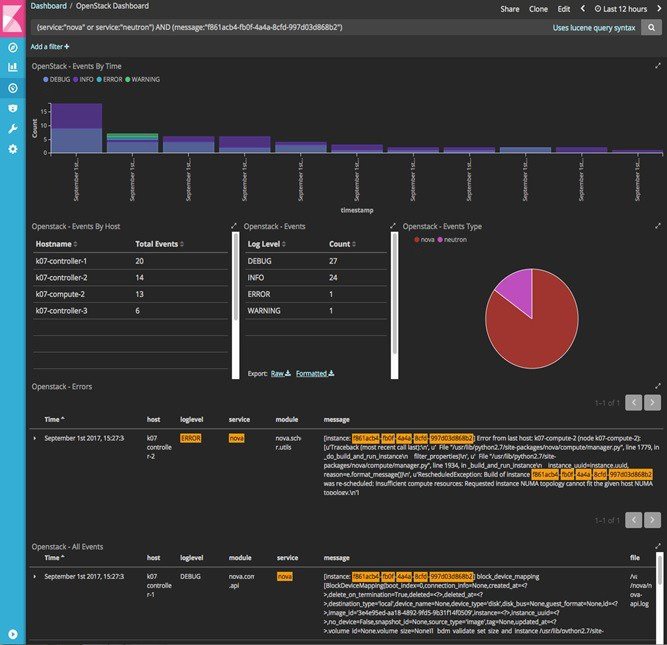Open the Discover compass icon in sidebar
Viewport: 667px width, 645px height.
(13, 47)
